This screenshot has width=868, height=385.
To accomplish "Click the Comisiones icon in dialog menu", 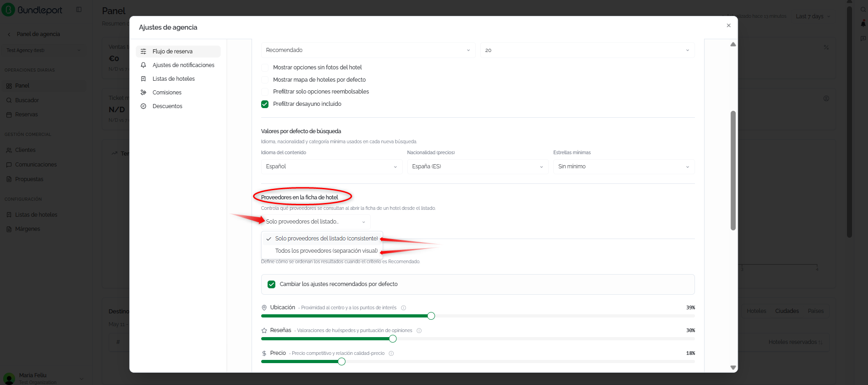I will coord(143,93).
